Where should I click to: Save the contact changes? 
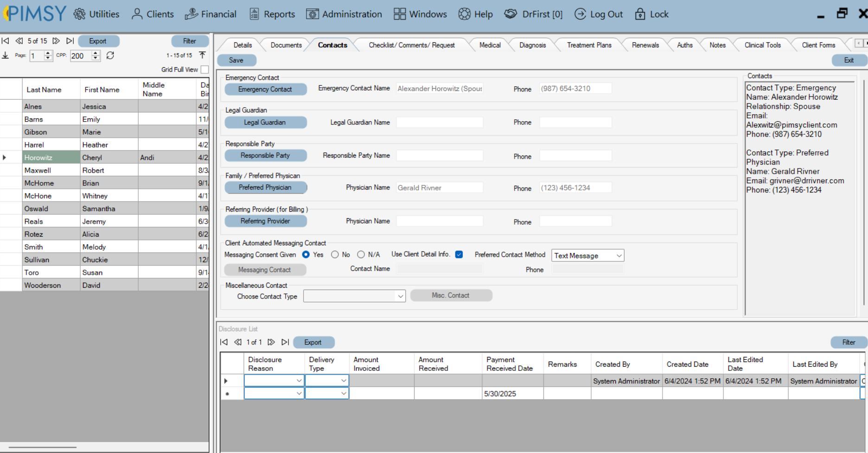click(x=236, y=60)
